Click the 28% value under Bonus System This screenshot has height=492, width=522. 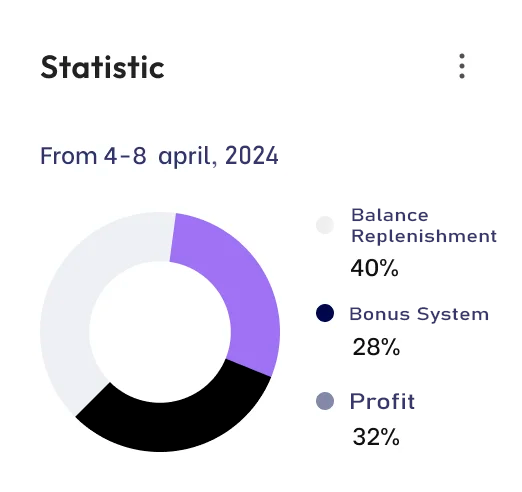376,347
